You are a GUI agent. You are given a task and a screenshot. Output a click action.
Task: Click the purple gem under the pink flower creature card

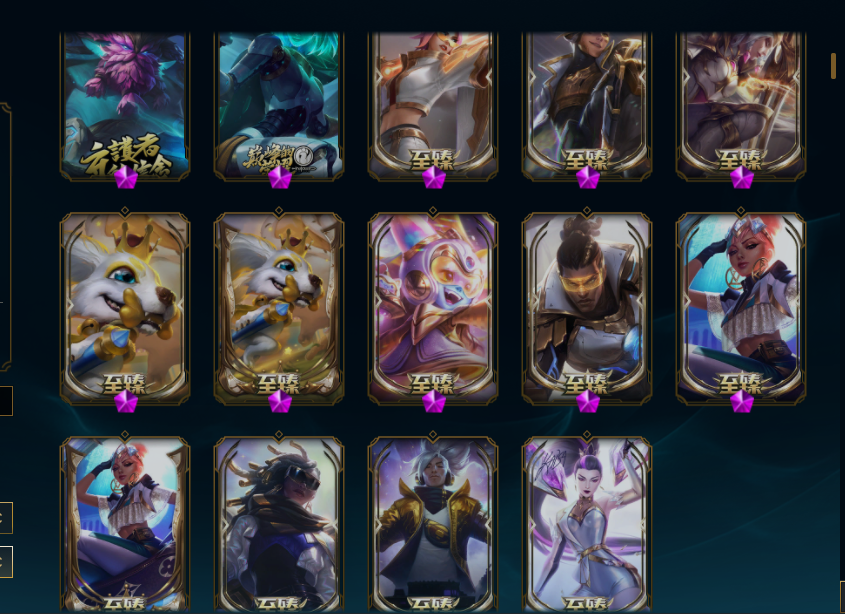pos(126,177)
